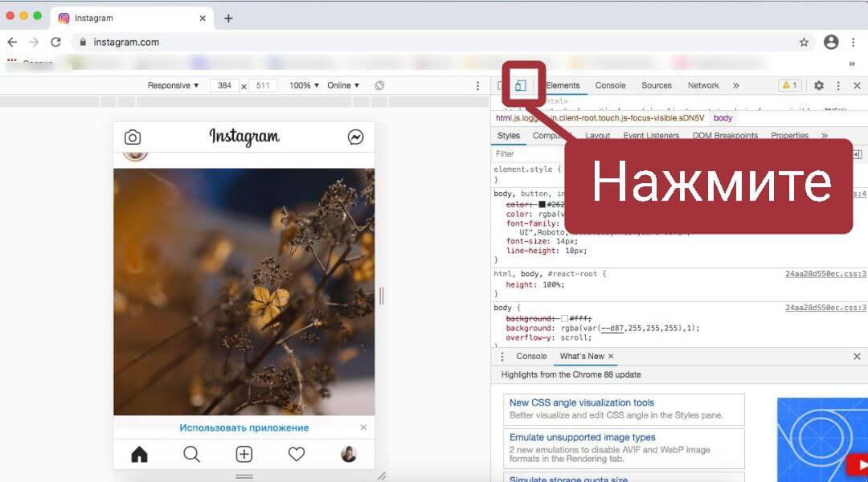Dismiss the 'Использовать приложение' banner
The image size is (868, 482).
(x=363, y=427)
